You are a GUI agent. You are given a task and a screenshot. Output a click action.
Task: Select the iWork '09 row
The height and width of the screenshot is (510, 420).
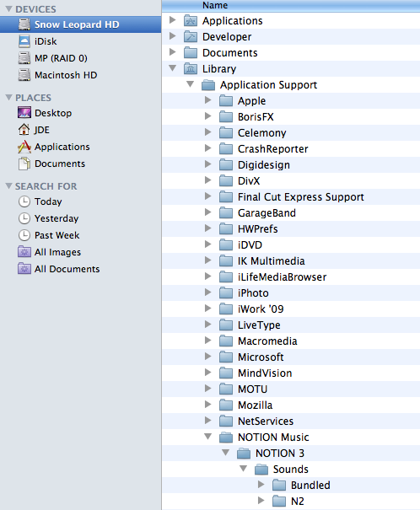[x=291, y=309]
